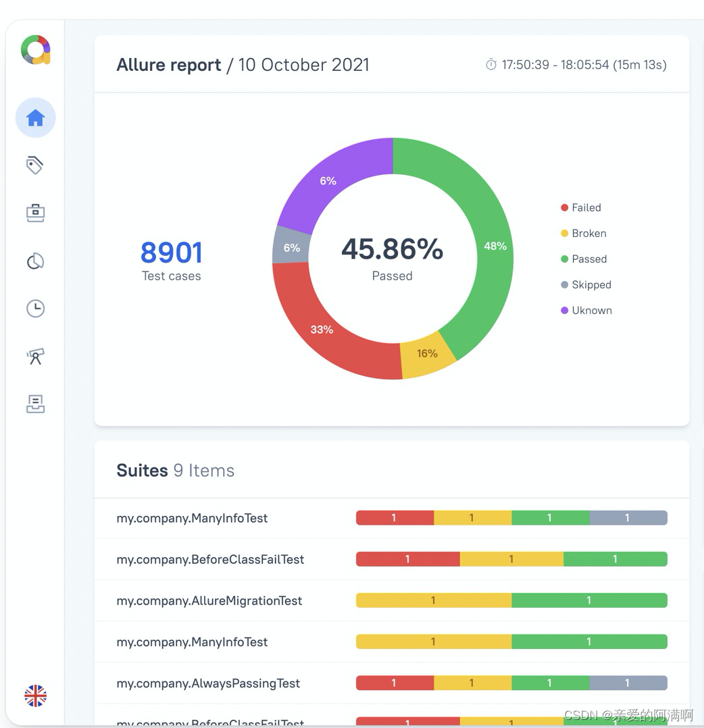
Task: Click the Allure report title
Action: 169,65
